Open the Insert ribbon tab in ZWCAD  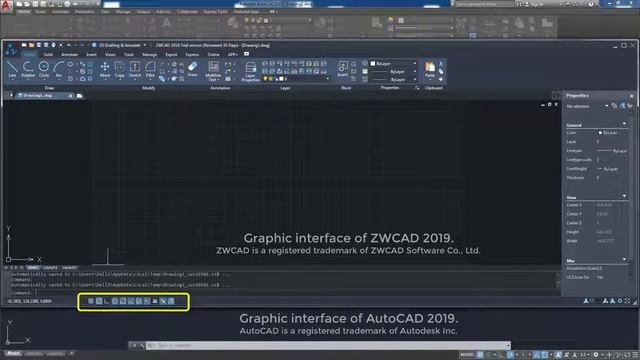coord(91,54)
